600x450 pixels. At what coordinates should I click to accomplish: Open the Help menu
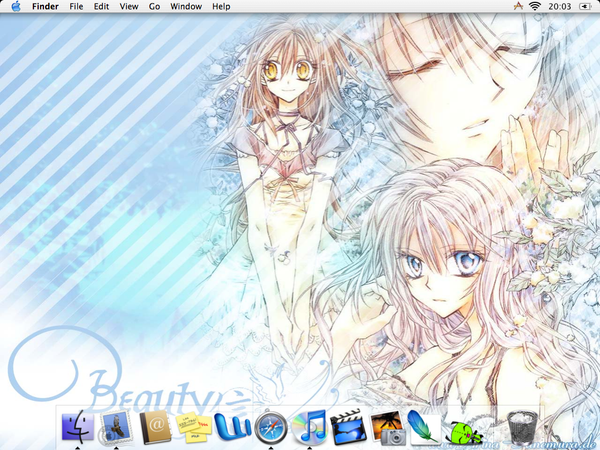coord(221,7)
